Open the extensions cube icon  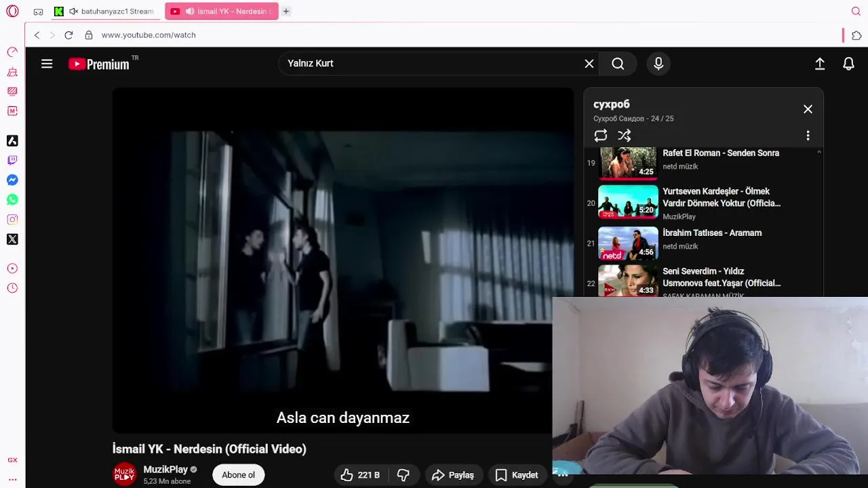click(x=856, y=35)
